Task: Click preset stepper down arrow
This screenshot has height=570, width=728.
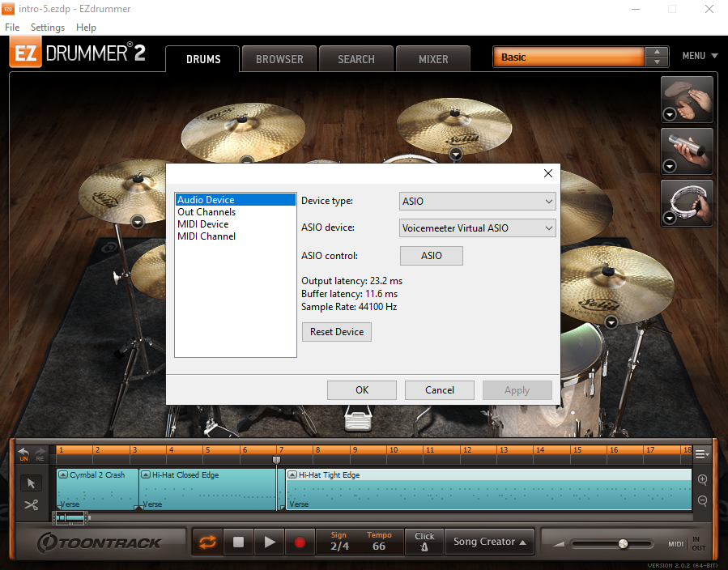Action: pyautogui.click(x=657, y=62)
